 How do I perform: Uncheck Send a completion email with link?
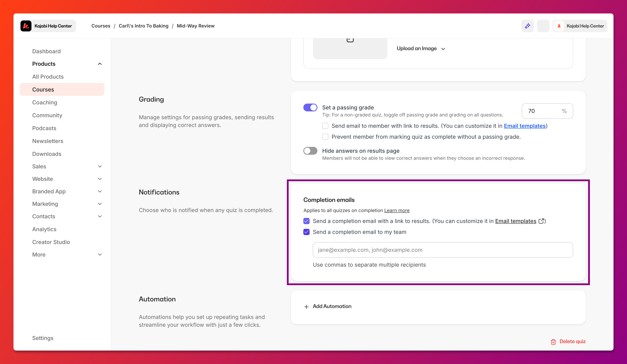click(x=306, y=221)
